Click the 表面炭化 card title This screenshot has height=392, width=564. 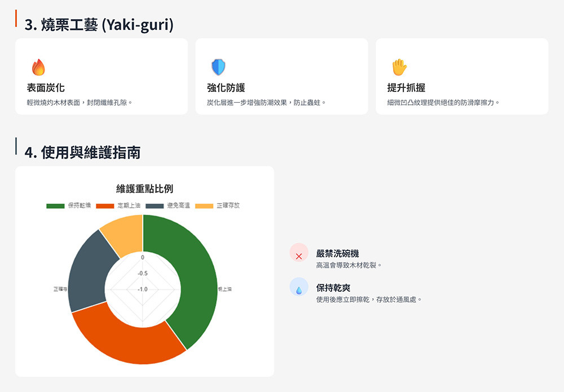pyautogui.click(x=46, y=87)
